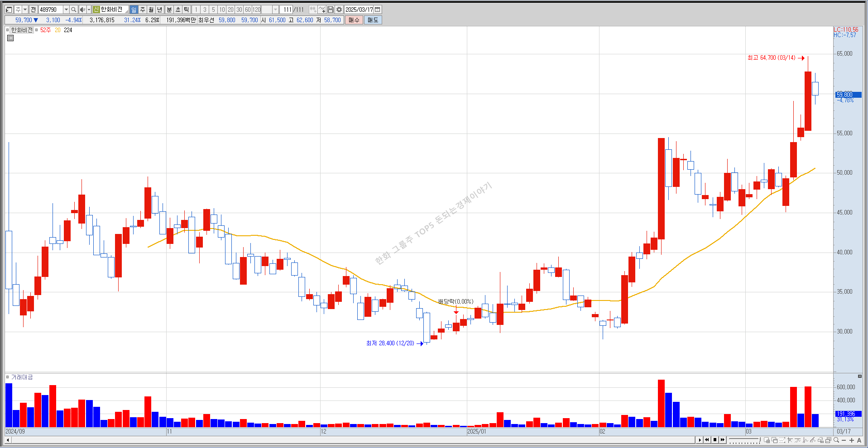This screenshot has height=448, width=868.
Task: Close the 거래대금 volume panel corner button
Action: (860, 376)
